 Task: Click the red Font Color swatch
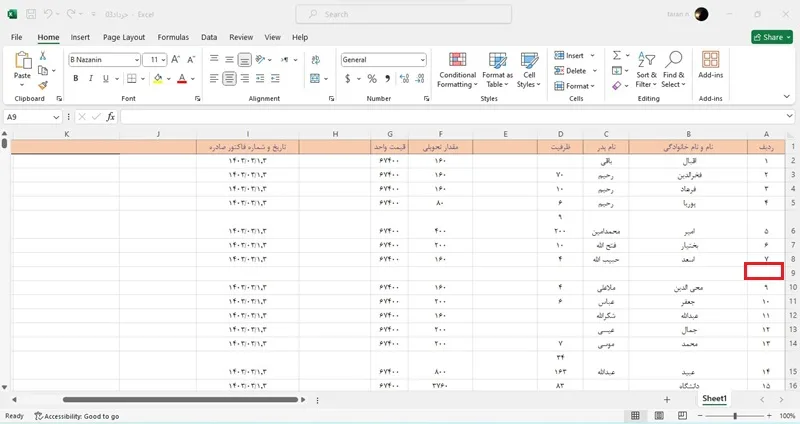point(182,79)
